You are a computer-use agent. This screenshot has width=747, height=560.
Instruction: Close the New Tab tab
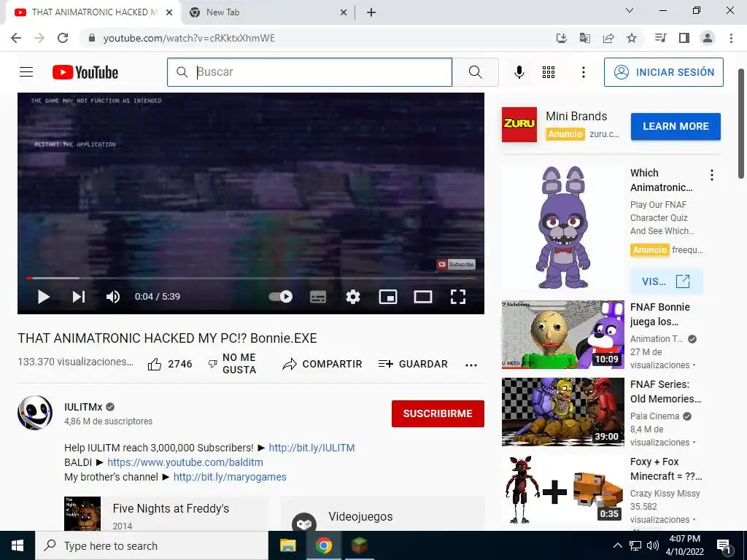pos(344,12)
